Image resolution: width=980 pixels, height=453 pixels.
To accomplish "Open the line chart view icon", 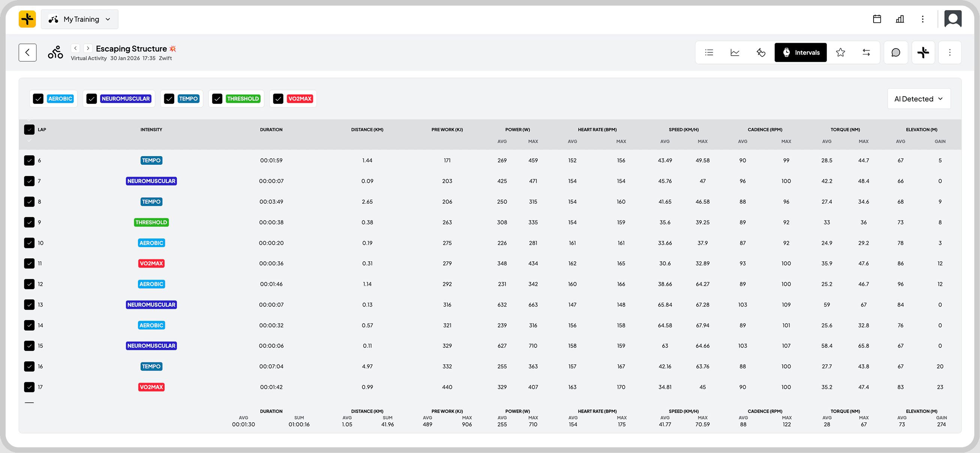I will point(734,52).
